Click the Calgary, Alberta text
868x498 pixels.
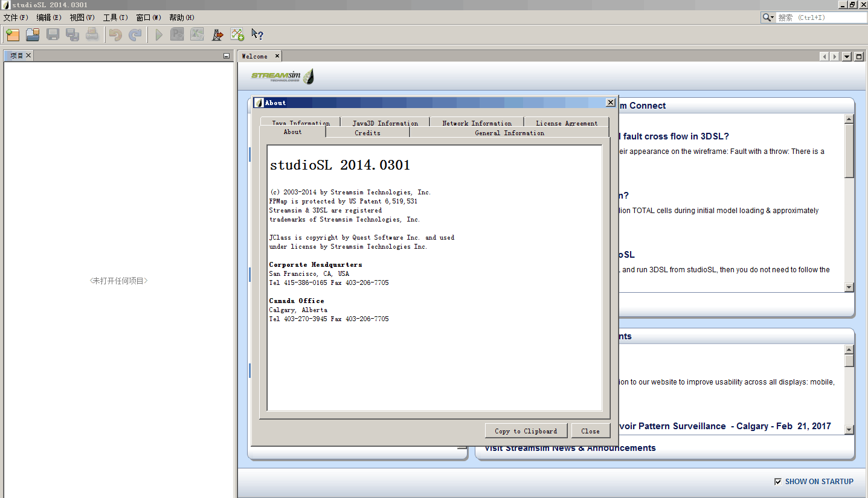pyautogui.click(x=298, y=310)
